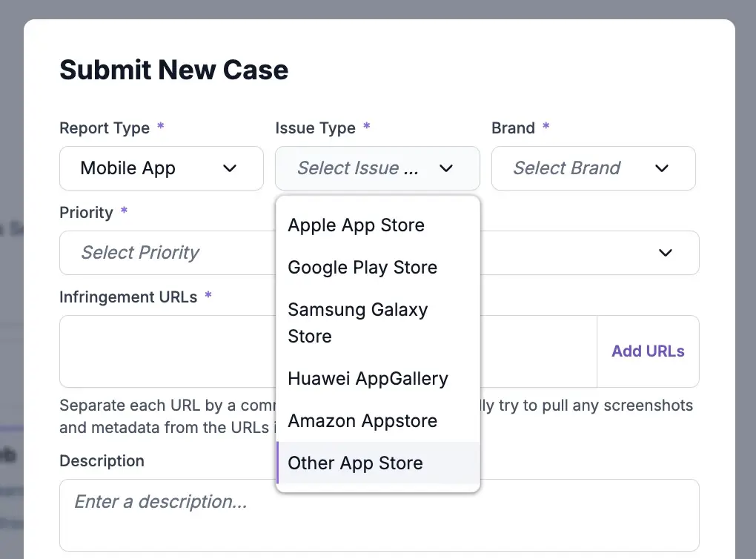Open the Select Brand dropdown

point(594,168)
